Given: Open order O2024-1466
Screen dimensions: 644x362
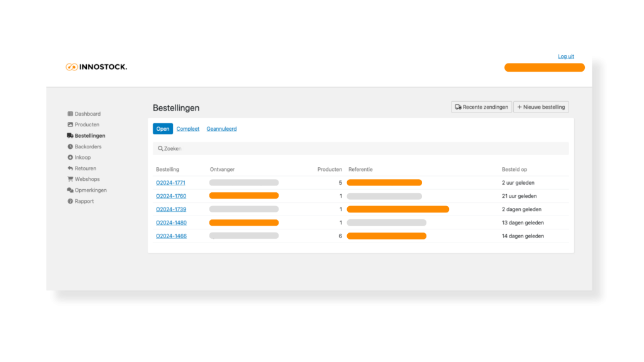Looking at the screenshot, I should pyautogui.click(x=171, y=236).
